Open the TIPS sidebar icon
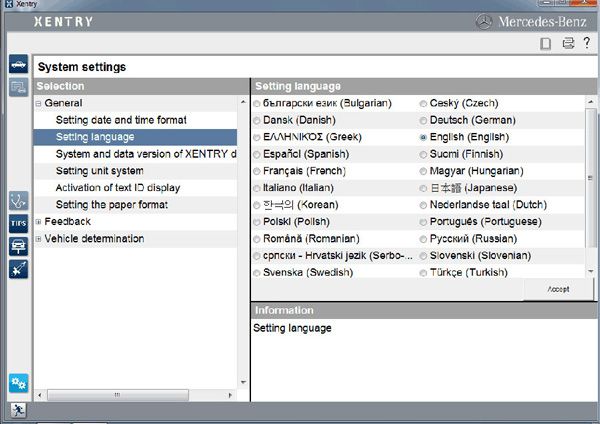600x424 pixels. point(18,223)
